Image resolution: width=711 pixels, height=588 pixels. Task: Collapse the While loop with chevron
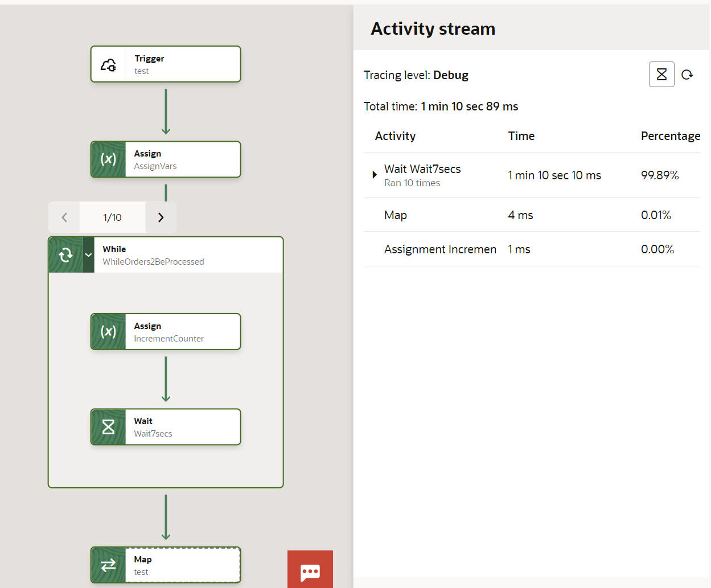88,255
